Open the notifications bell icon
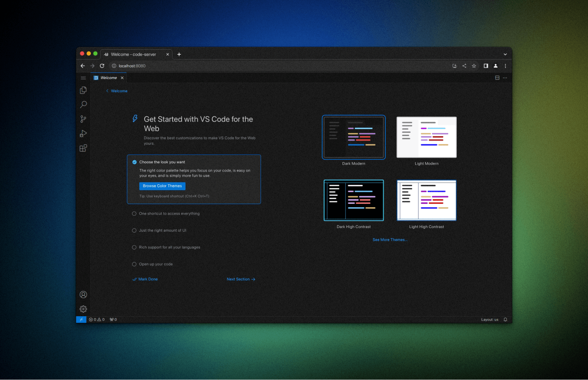Viewport: 588px width, 380px height. pos(505,320)
